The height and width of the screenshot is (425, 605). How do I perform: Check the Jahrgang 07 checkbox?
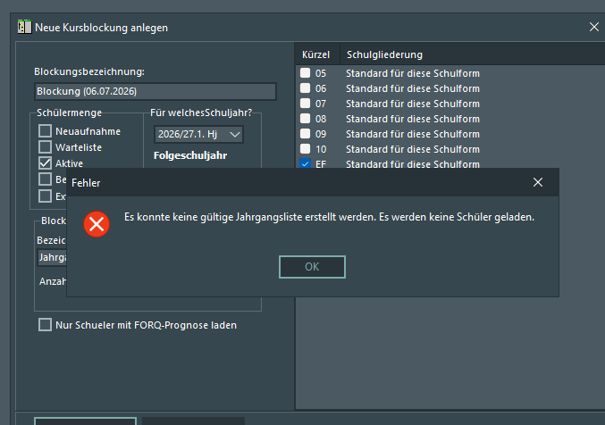[x=305, y=103]
